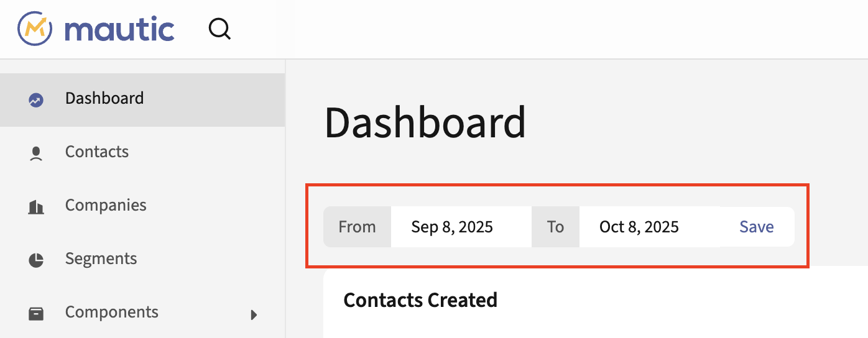Screen dimensions: 868x338
Task: Click the Segments pie chart icon
Action: point(36,260)
